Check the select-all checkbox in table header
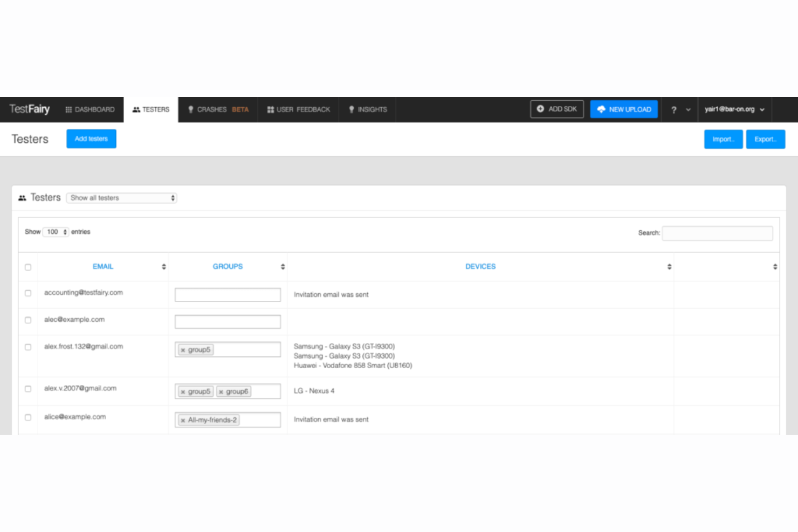798x532 pixels. (28, 267)
